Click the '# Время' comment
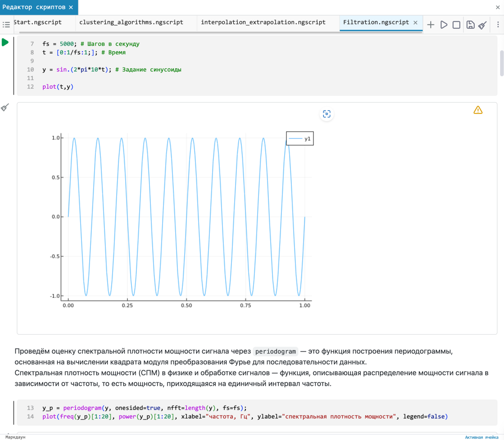The image size is (504, 440). (113, 53)
